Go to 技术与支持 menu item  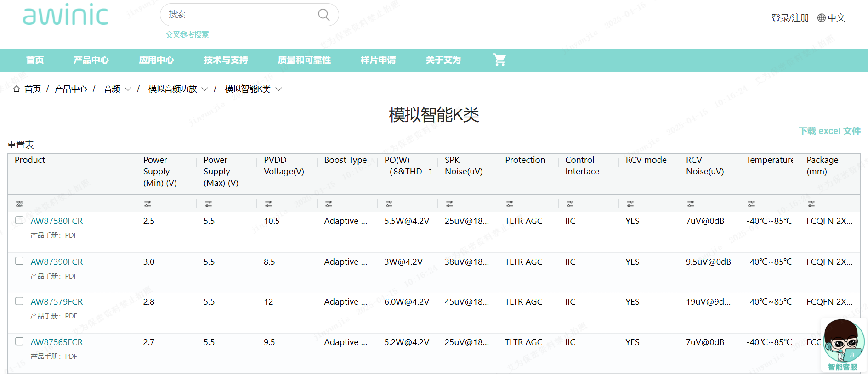point(226,60)
